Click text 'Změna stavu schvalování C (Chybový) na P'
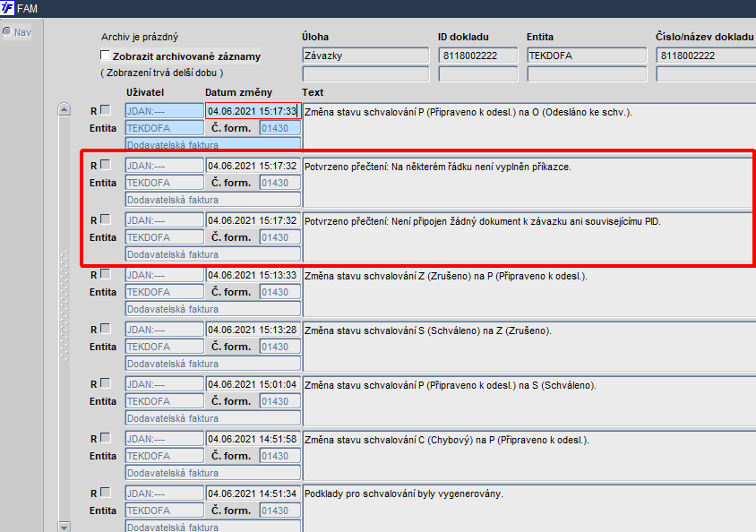756x532 pixels. coord(447,441)
